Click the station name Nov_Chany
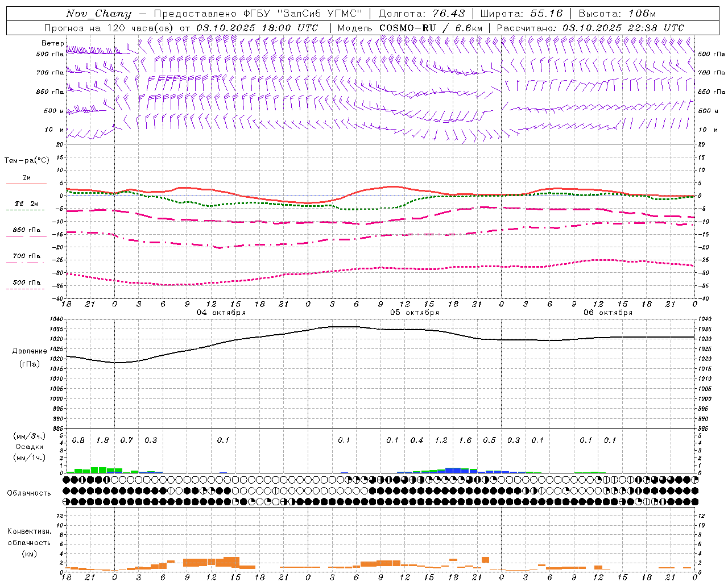Viewport: 728px width, 582px height. coord(98,14)
